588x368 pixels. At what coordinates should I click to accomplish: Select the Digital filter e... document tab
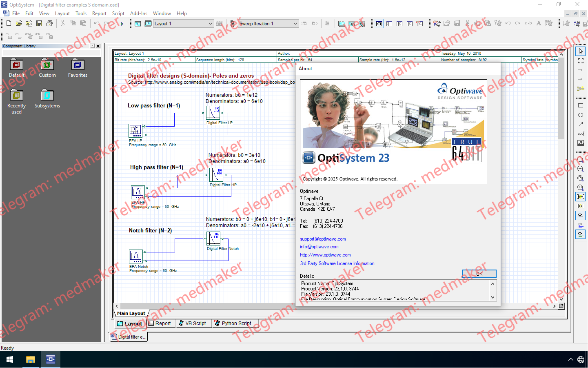tap(128, 337)
